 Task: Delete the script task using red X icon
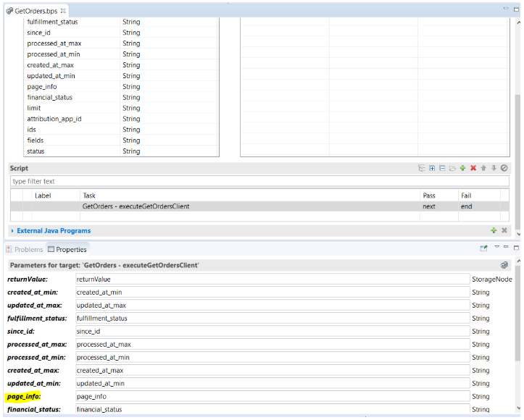[473, 168]
